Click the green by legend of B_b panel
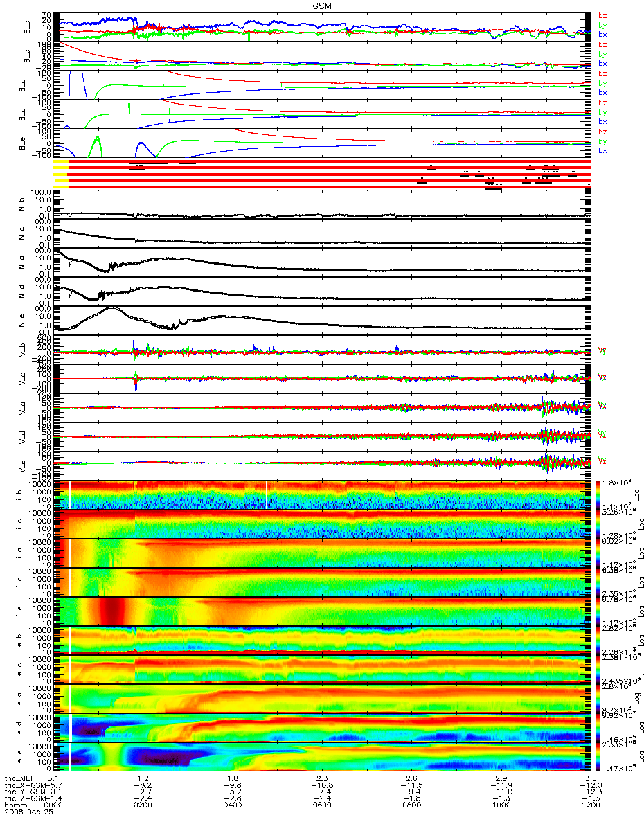This screenshot has height=831, width=644. point(602,25)
